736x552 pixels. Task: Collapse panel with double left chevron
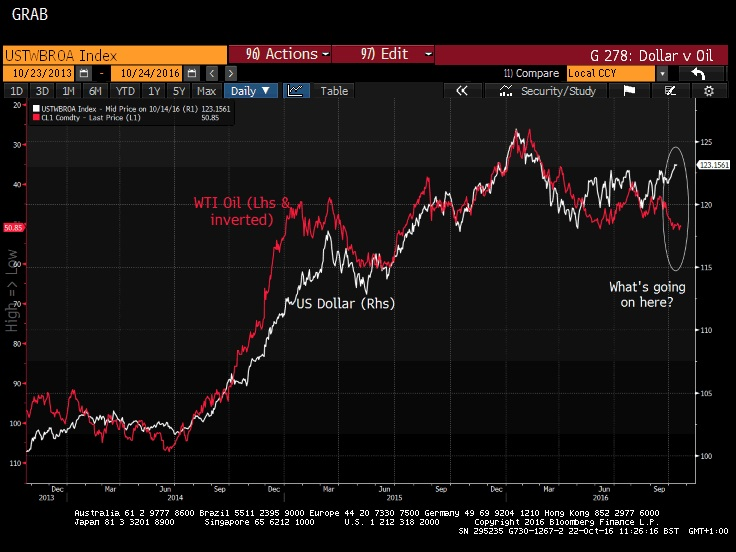(462, 91)
